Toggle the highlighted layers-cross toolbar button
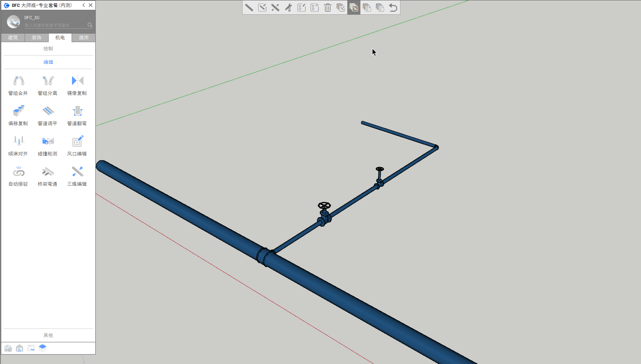Screen dimensions: 641x364 pyautogui.click(x=354, y=7)
